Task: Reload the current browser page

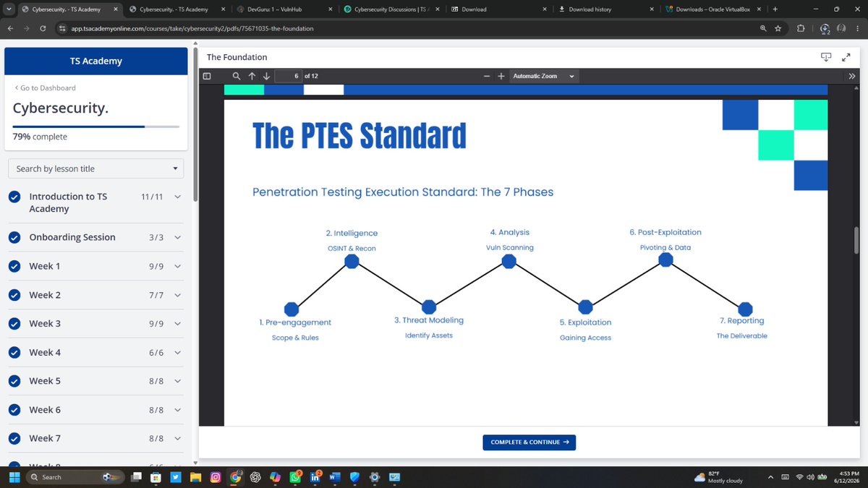Action: 43,28
